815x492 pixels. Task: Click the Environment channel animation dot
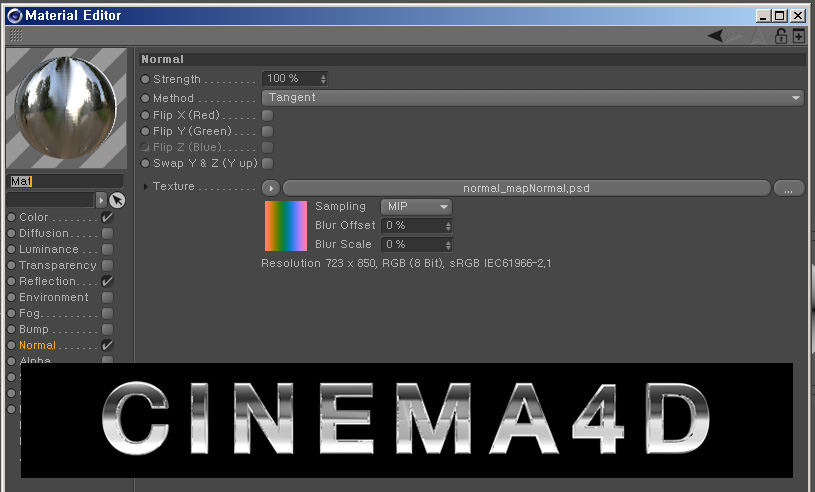click(11, 297)
